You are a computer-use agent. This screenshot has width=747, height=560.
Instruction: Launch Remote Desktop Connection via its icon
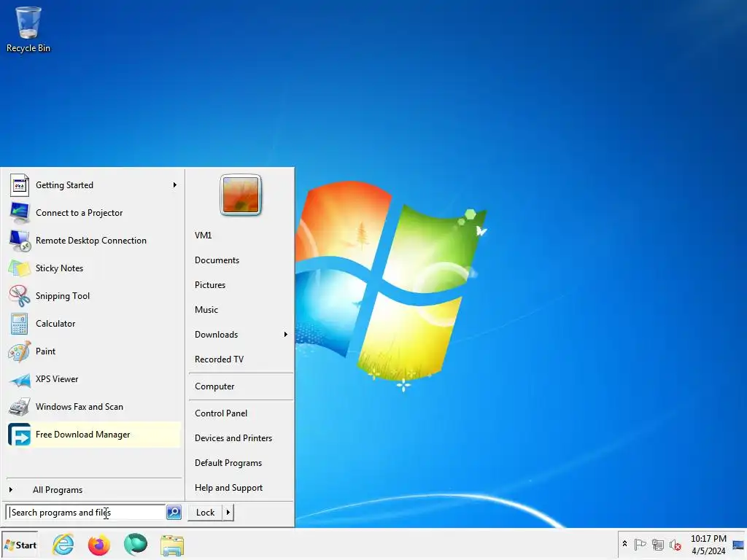20,241
